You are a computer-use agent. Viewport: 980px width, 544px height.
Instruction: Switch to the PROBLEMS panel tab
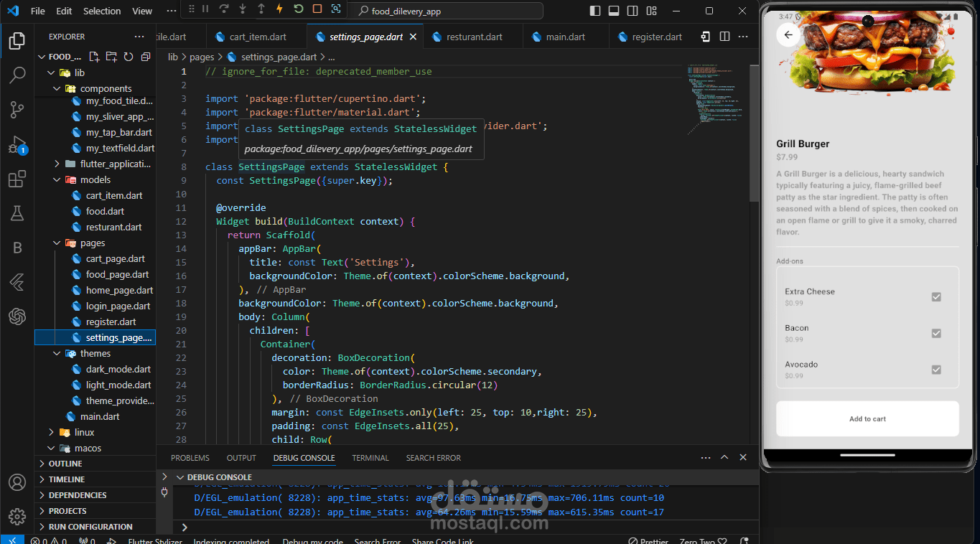190,458
